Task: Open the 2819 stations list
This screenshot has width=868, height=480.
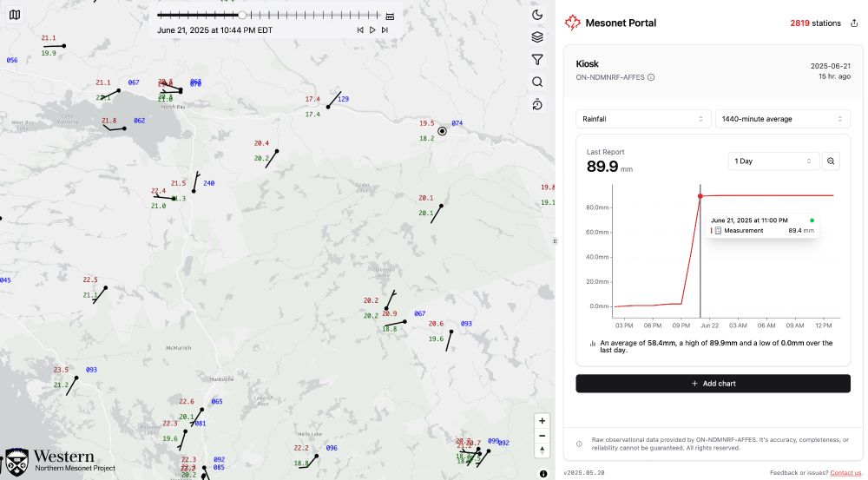Action: coord(815,23)
